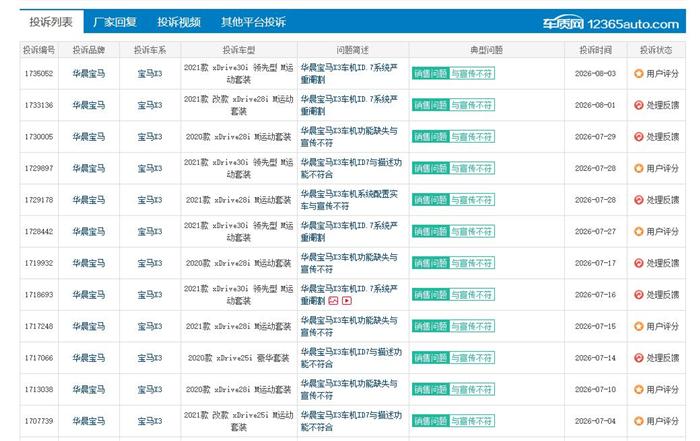Click the 投诉时间 column header
This screenshot has height=441, width=700.
[x=596, y=50]
